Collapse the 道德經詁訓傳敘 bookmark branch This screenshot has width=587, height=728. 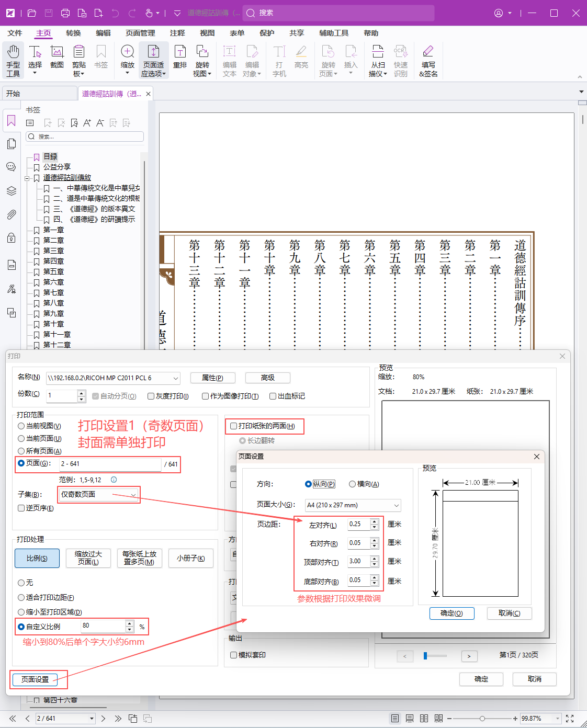28,177
